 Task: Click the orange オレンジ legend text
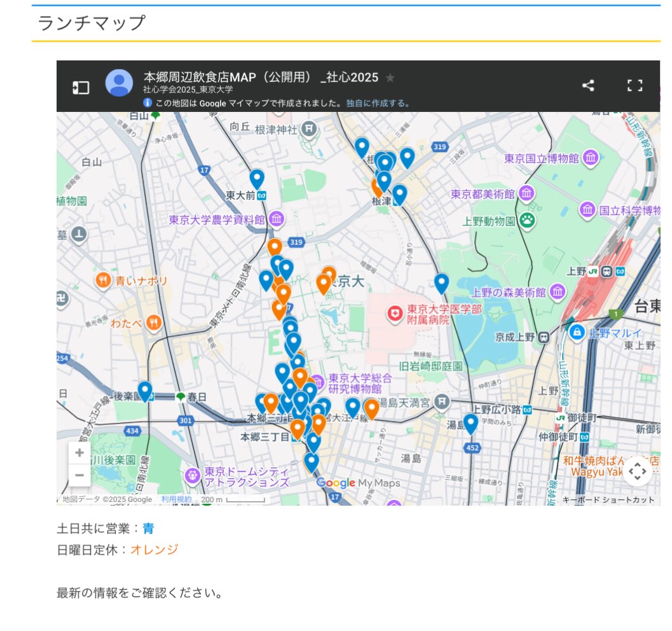[x=154, y=550]
